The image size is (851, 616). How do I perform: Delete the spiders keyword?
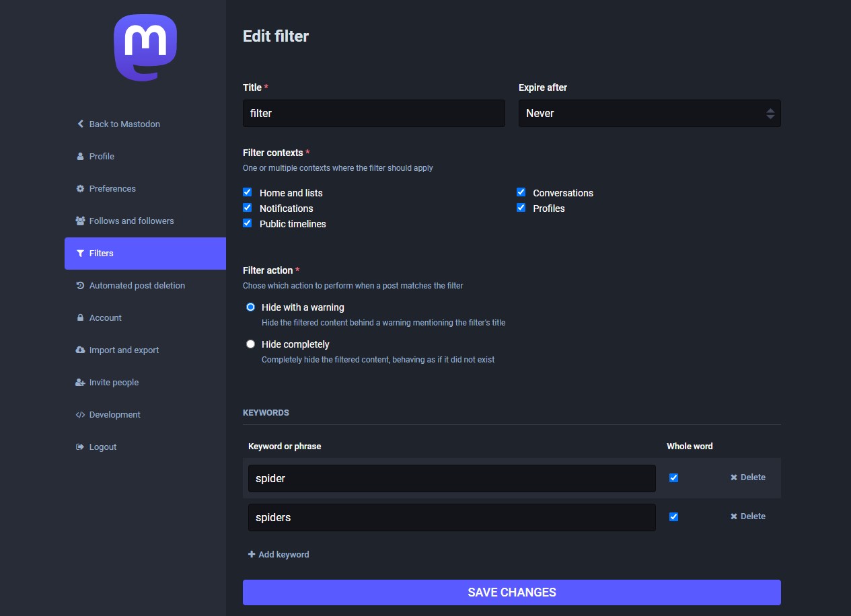pos(748,516)
